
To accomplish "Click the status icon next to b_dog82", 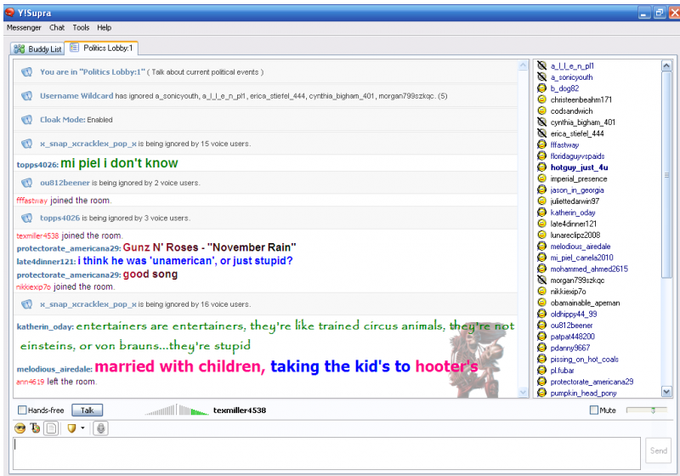I will (x=542, y=88).
